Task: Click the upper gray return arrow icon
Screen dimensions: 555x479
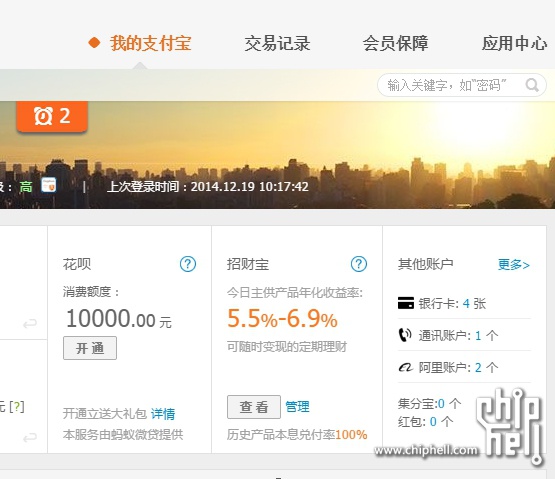Action: click(x=30, y=324)
